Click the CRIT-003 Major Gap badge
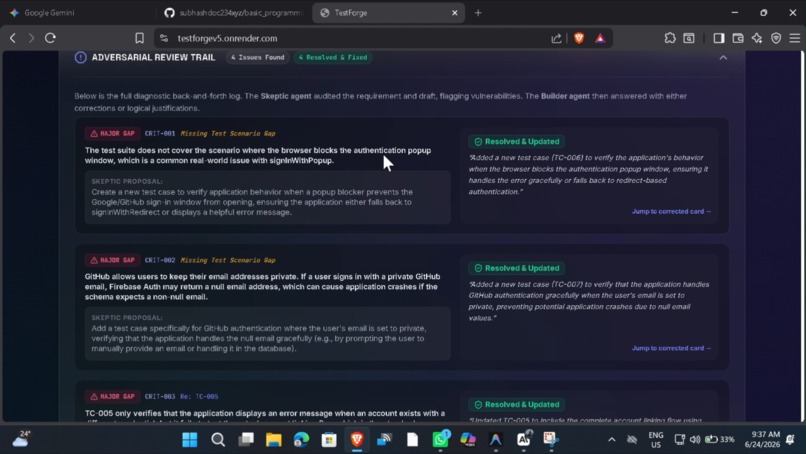This screenshot has height=454, width=806. (112, 396)
